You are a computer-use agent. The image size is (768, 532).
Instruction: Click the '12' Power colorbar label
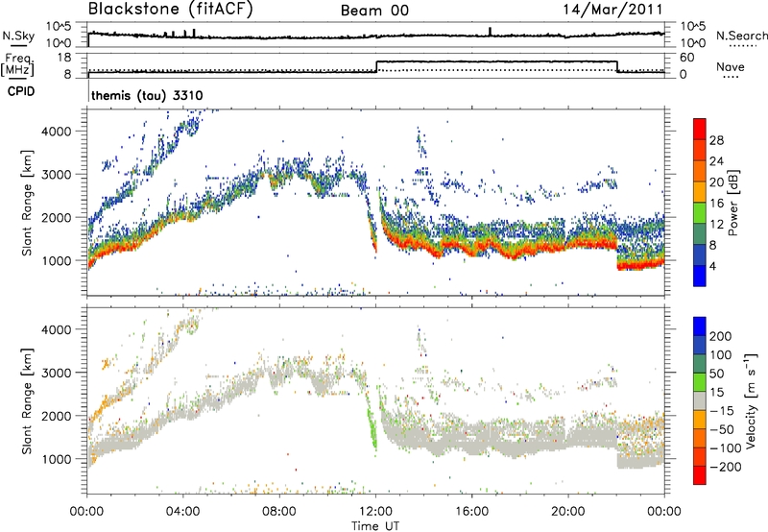[716, 225]
